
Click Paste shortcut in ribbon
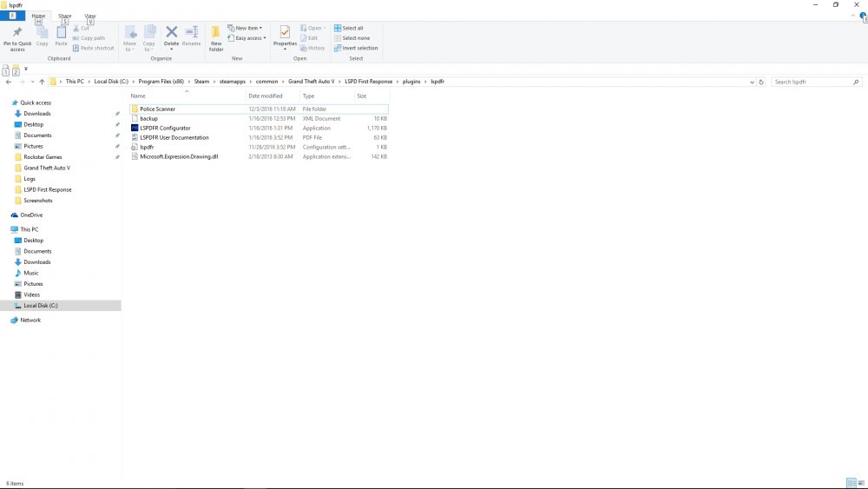click(93, 48)
